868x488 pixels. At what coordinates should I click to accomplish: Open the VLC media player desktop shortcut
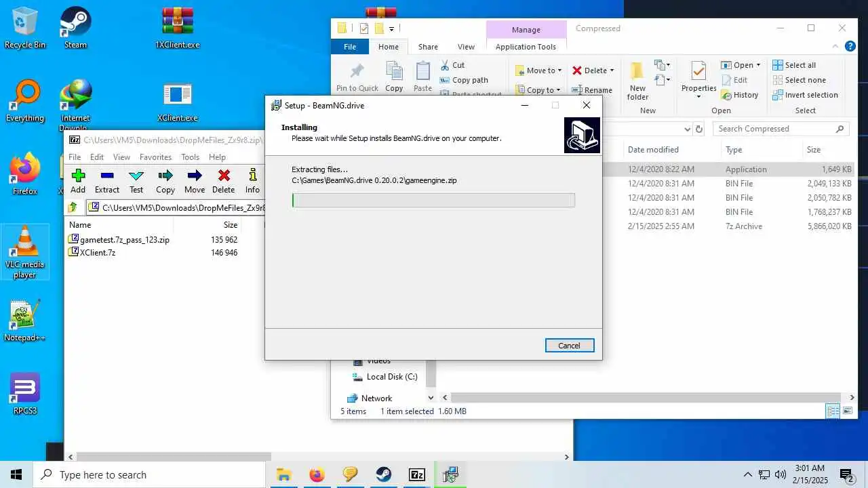click(x=25, y=252)
